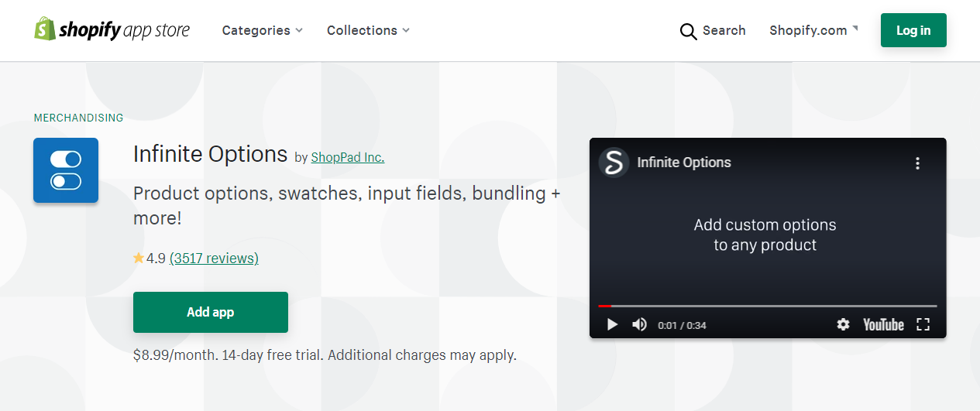Open the 3517 reviews link
Viewport: 980px width, 411px height.
[x=214, y=258]
